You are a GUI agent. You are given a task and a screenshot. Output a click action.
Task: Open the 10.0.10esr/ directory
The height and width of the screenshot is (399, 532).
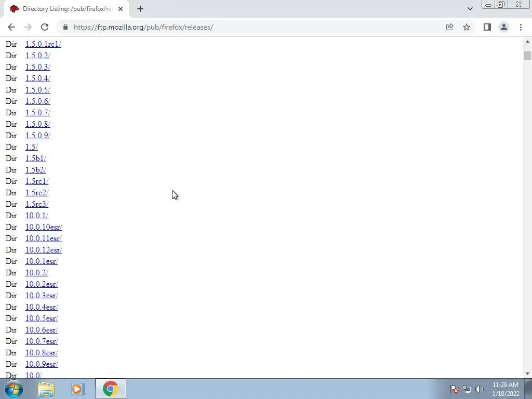(44, 227)
